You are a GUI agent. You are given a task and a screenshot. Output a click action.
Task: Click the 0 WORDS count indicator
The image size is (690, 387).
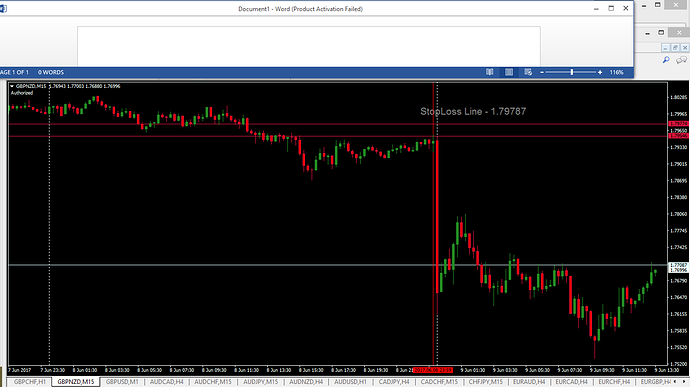(x=51, y=72)
